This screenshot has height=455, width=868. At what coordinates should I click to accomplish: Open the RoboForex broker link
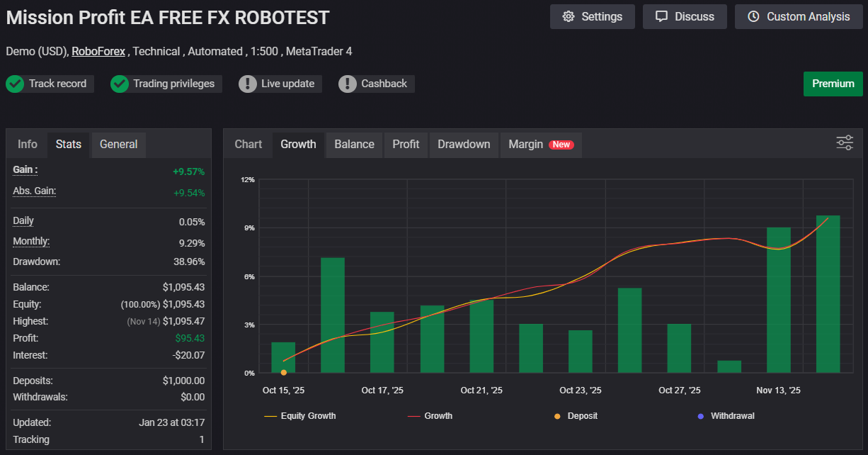98,51
